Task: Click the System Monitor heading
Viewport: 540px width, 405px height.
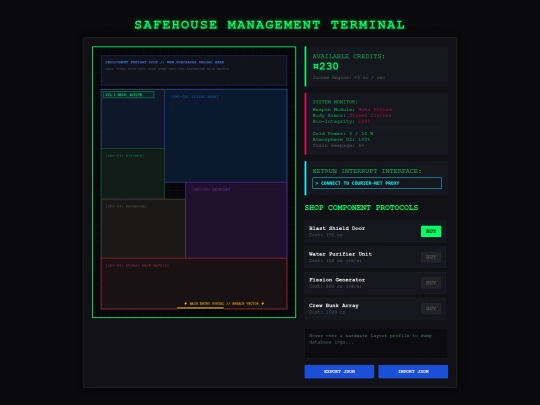Action: [335, 102]
